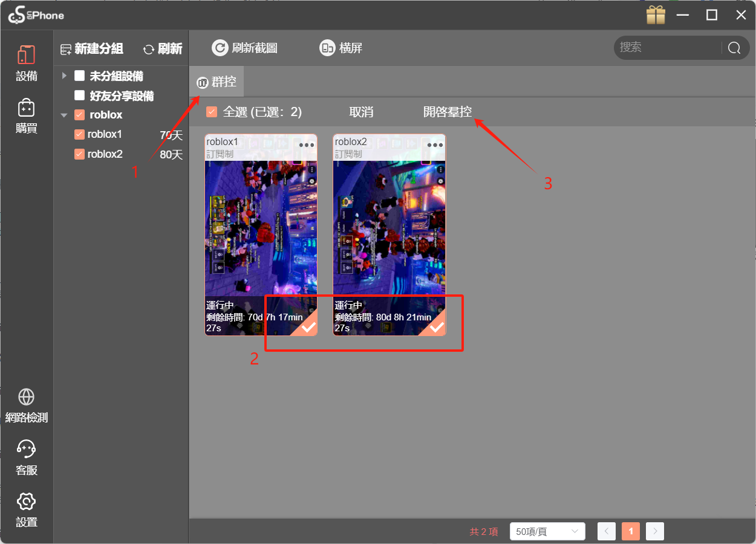Expand the 未分組設備 group

[x=64, y=76]
